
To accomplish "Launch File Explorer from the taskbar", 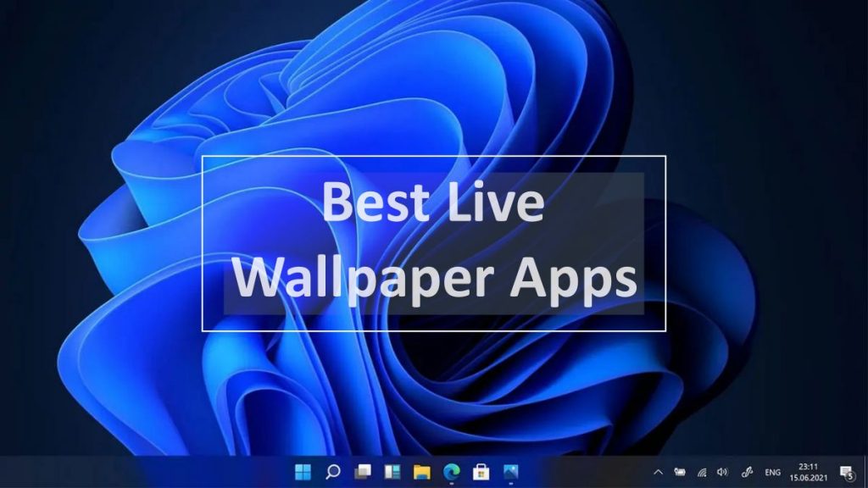I will tap(422, 472).
